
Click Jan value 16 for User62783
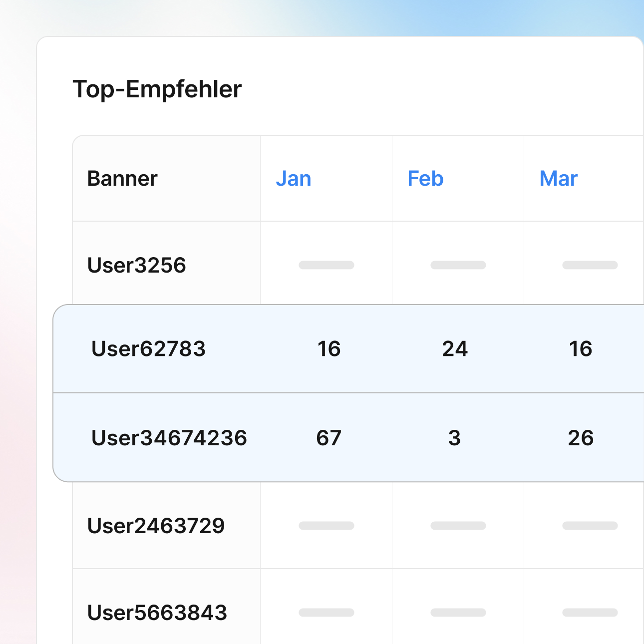pyautogui.click(x=329, y=349)
